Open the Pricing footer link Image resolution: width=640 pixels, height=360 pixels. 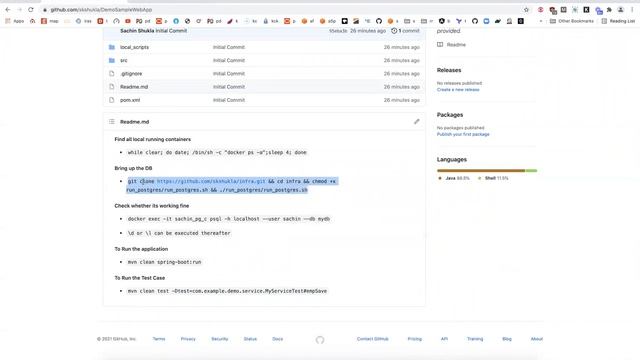point(415,339)
